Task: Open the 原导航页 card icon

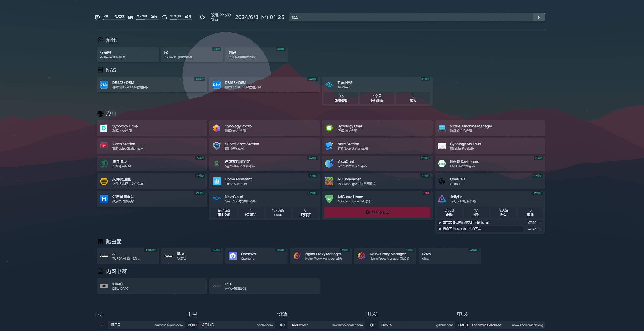Action: 104,164
